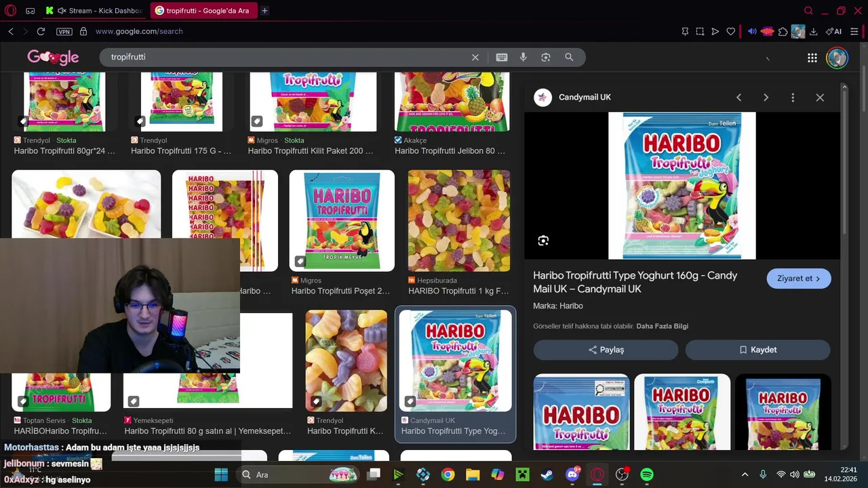Reload the page with the refresh icon

(x=41, y=31)
